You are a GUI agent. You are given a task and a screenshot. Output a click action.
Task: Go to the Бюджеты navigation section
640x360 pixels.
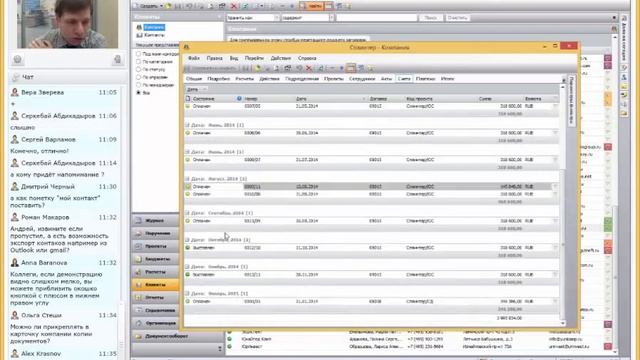point(156,259)
